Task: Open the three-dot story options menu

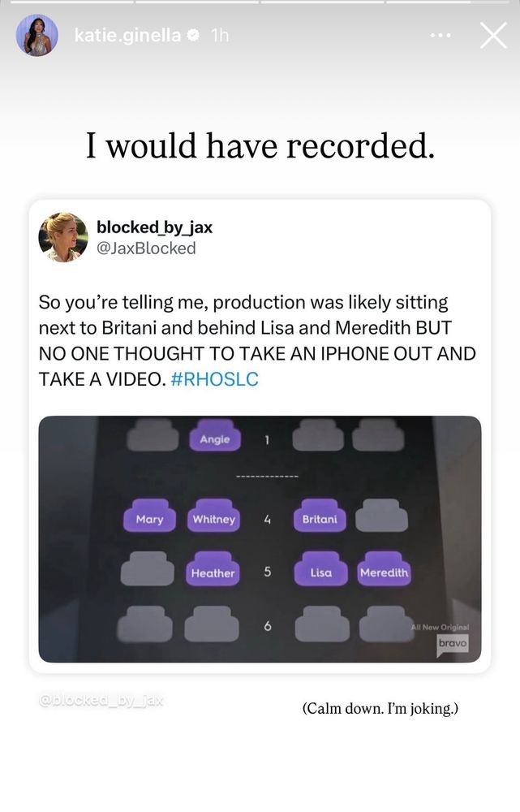Action: click(x=440, y=35)
